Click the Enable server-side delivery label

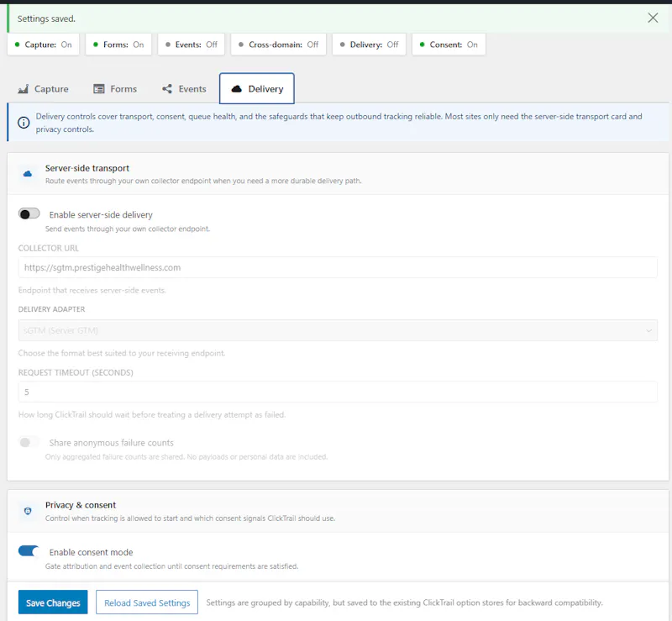coord(101,214)
